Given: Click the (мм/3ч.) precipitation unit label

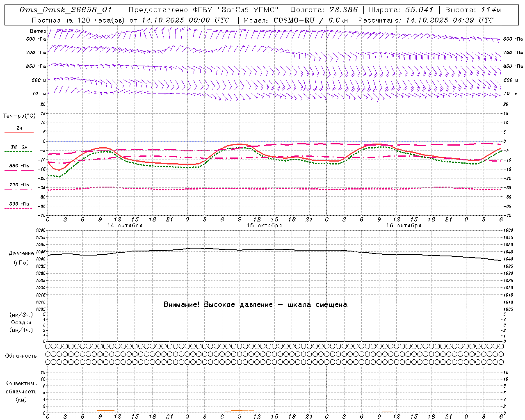Looking at the screenshot, I should pos(21,315).
